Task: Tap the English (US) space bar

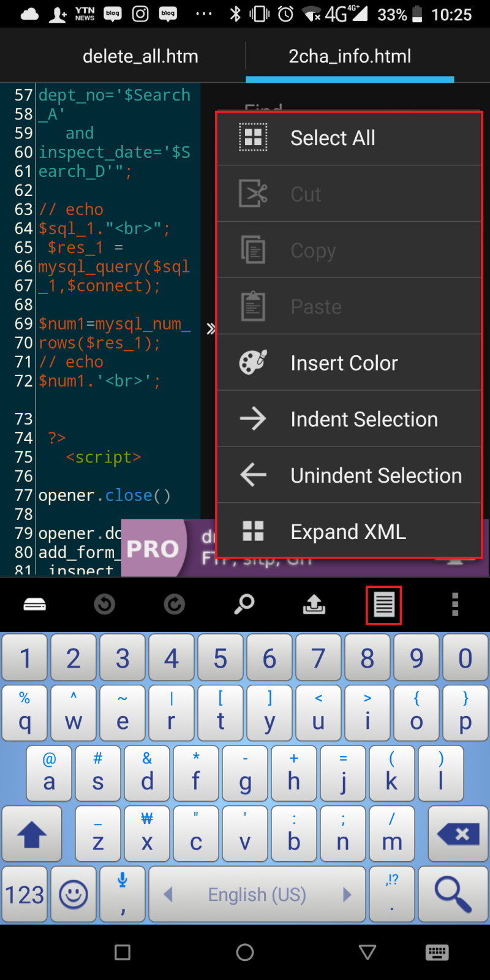Action: tap(257, 894)
